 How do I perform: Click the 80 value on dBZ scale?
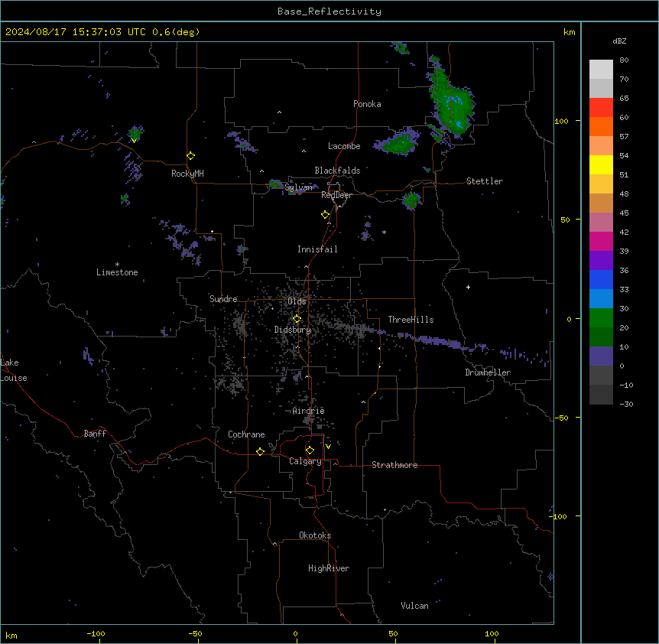624,60
